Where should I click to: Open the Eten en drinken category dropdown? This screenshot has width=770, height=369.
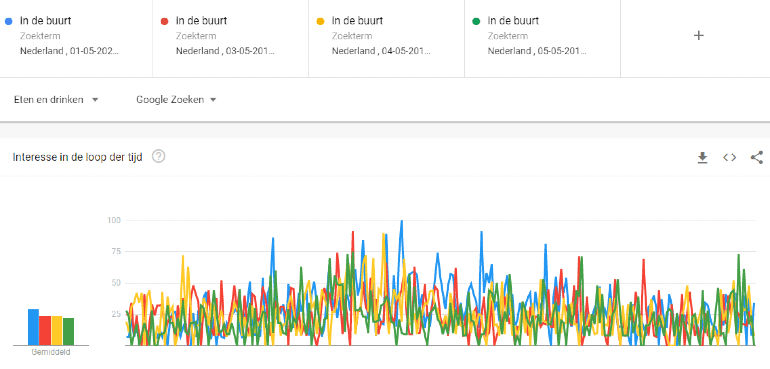(x=56, y=100)
